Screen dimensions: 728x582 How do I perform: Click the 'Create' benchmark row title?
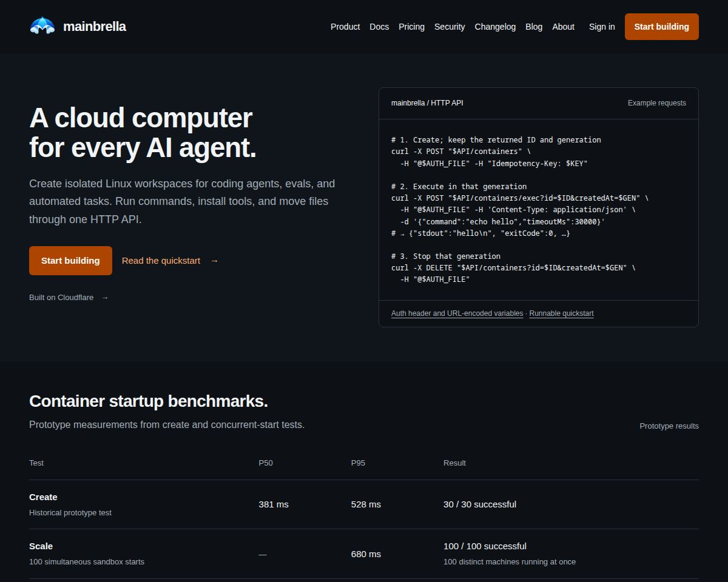(x=43, y=497)
